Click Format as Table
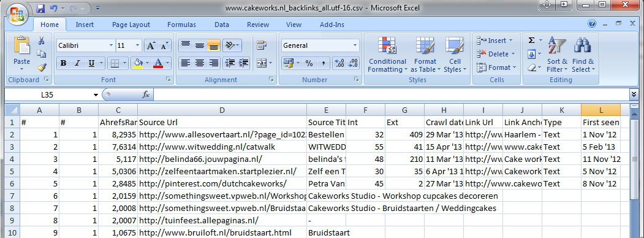Image resolution: width=644 pixels, height=238 pixels. pos(425,55)
